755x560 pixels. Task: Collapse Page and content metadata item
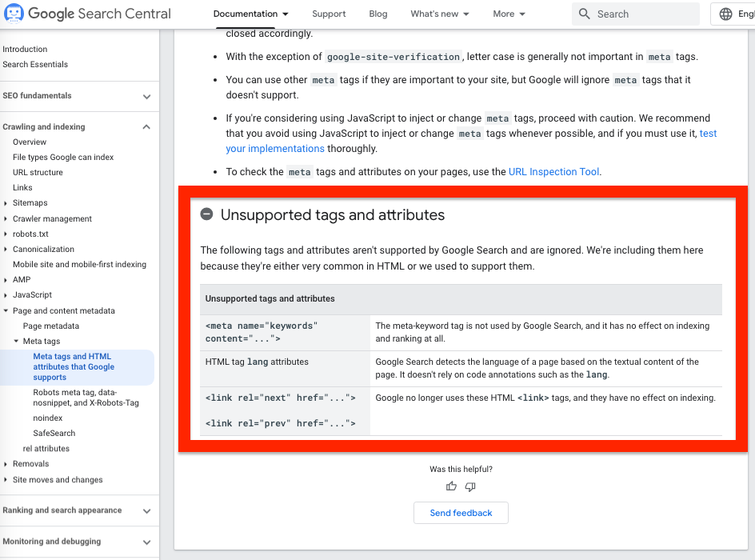(6, 310)
